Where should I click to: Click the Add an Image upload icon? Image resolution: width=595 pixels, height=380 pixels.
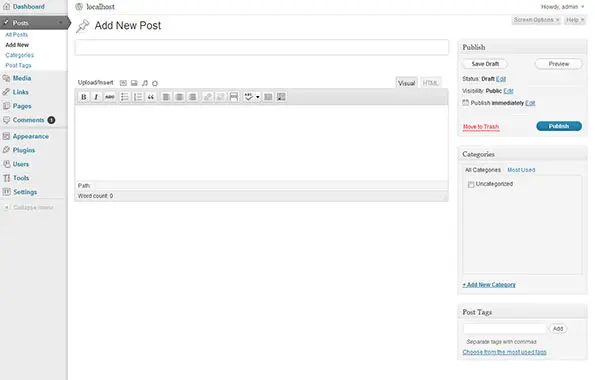tap(123, 83)
